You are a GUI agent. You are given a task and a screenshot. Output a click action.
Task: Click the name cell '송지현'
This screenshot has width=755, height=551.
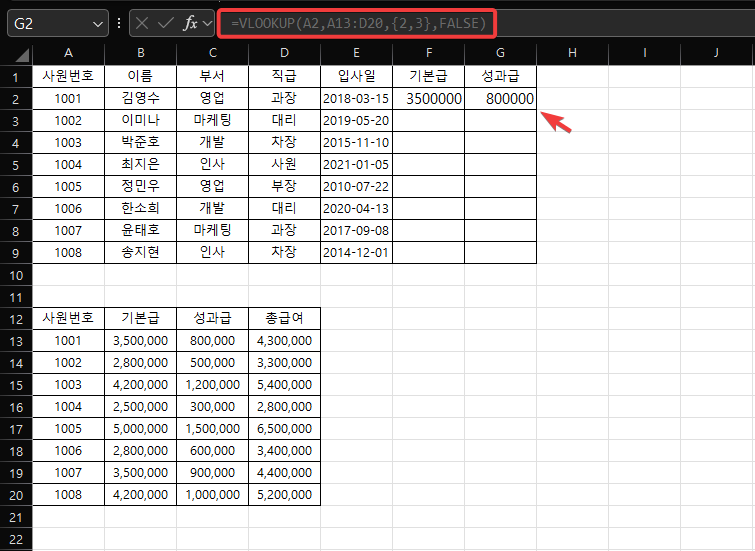pyautogui.click(x=141, y=252)
